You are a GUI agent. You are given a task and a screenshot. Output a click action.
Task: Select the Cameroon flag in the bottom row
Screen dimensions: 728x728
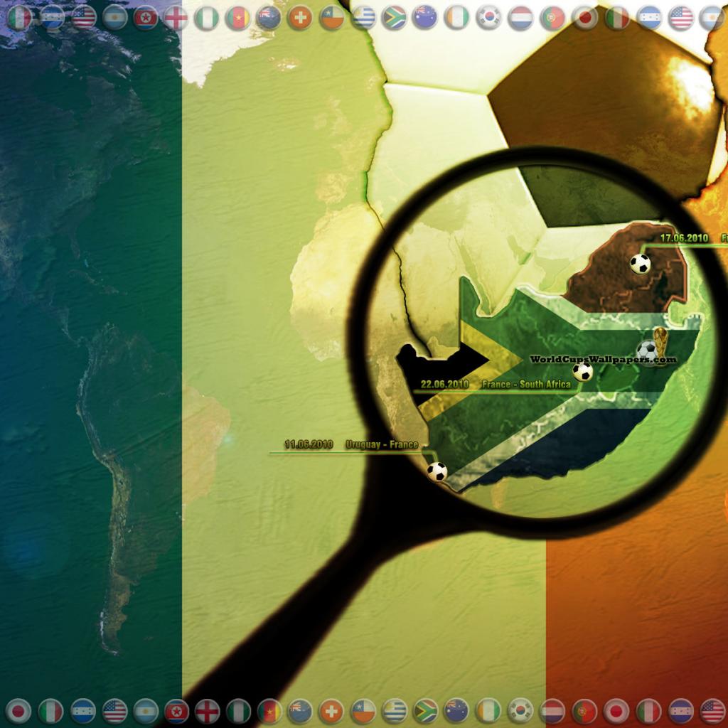(270, 710)
